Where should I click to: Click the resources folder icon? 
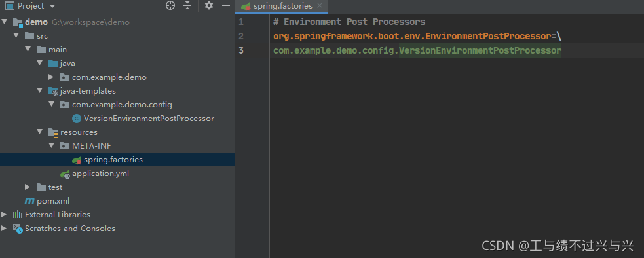click(53, 132)
